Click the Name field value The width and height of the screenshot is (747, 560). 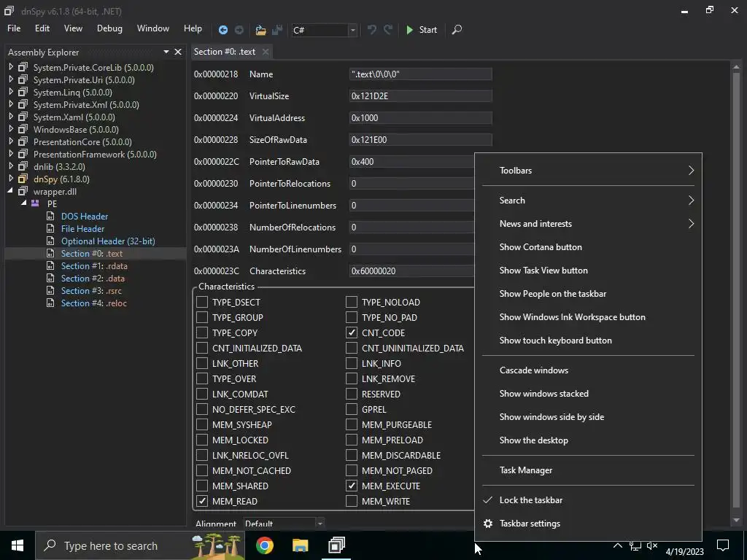(x=420, y=74)
